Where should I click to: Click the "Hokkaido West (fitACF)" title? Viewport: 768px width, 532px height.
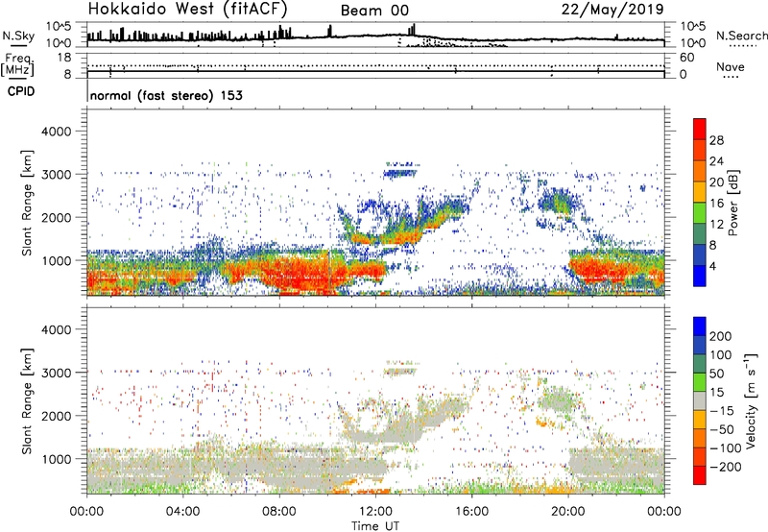(187, 9)
